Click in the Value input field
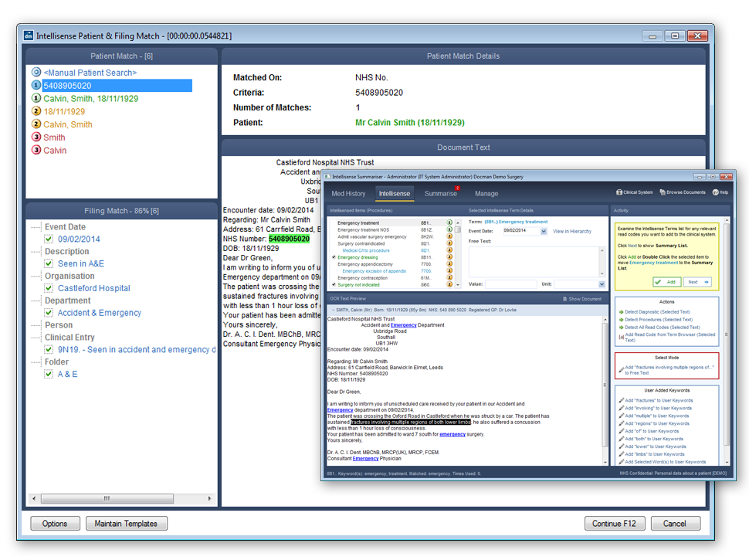Screen dimensions: 749x560 click(x=512, y=284)
